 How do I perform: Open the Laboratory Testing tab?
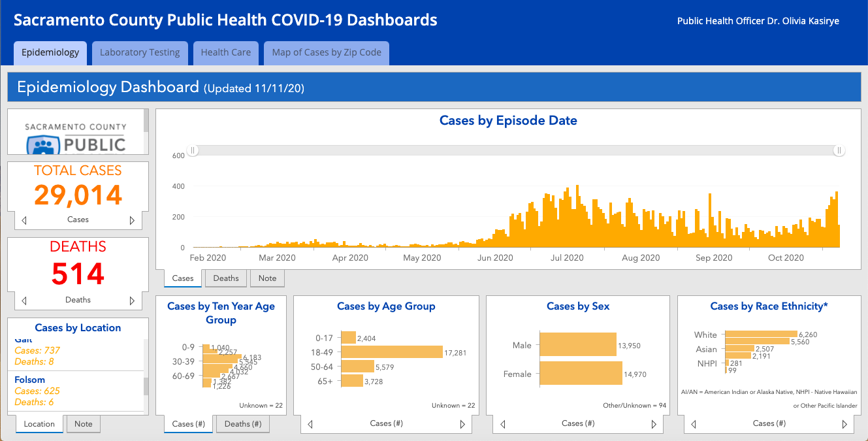140,53
